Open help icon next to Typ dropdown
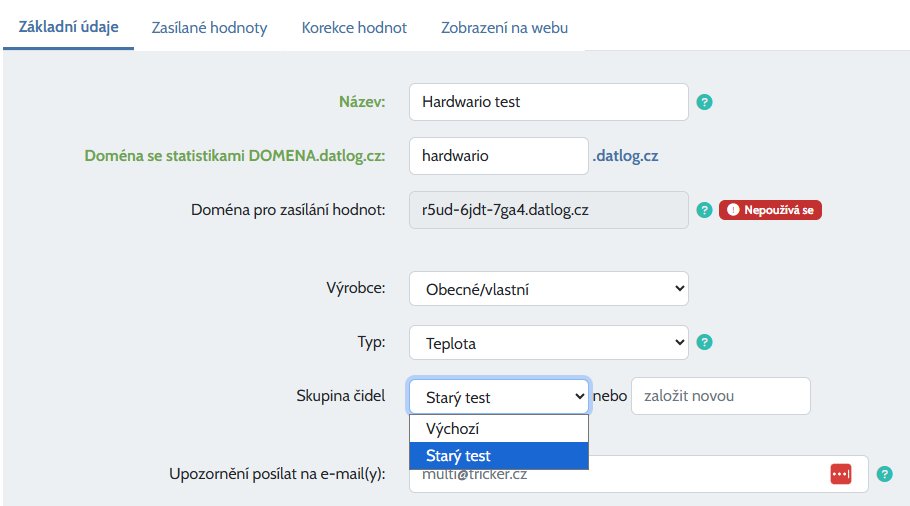910x506 pixels. point(704,342)
